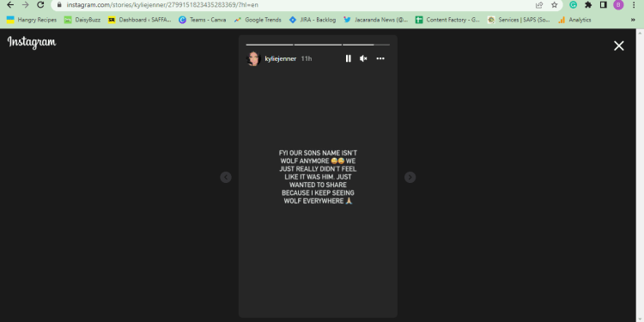Open the Grammarly extension icon
The height and width of the screenshot is (322, 644).
pyautogui.click(x=573, y=5)
